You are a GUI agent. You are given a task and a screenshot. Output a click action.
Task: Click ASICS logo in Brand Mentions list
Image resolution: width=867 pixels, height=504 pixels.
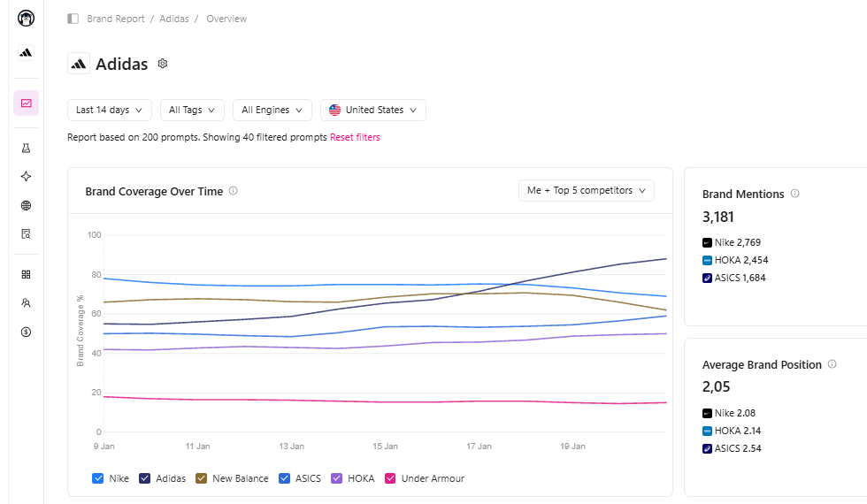(707, 278)
